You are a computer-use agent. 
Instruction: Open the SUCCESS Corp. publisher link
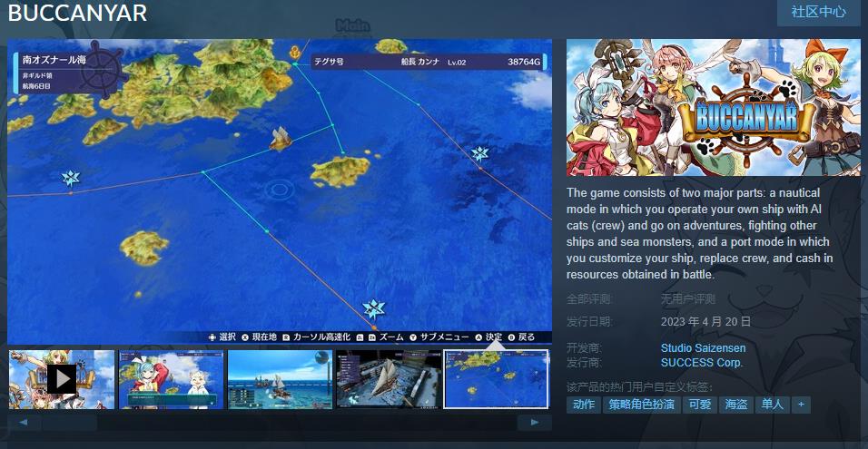(x=701, y=364)
